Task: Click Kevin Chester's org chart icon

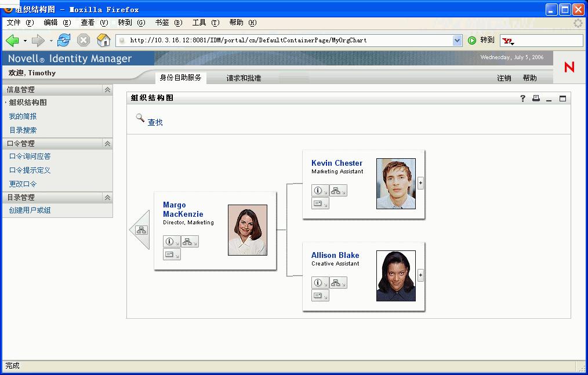Action: (338, 191)
